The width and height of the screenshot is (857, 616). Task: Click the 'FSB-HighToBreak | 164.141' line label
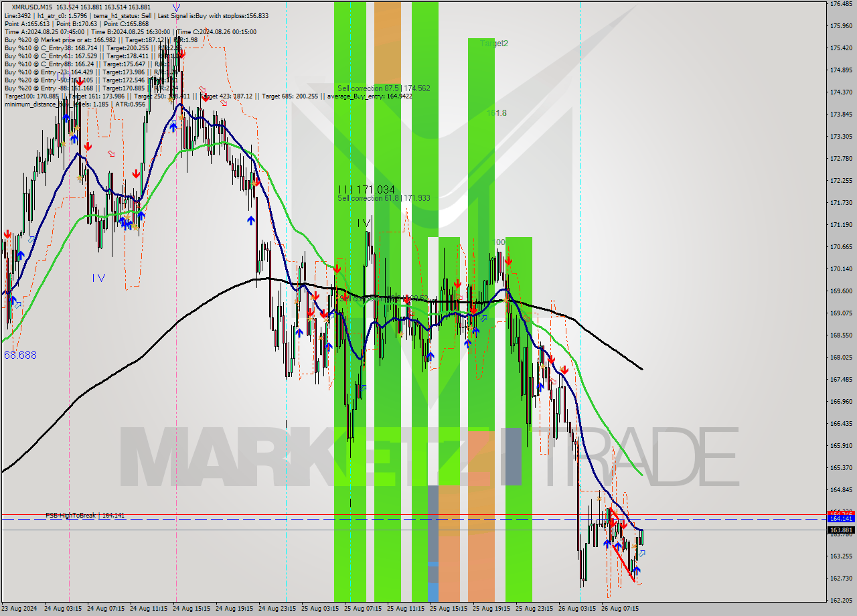point(85,516)
